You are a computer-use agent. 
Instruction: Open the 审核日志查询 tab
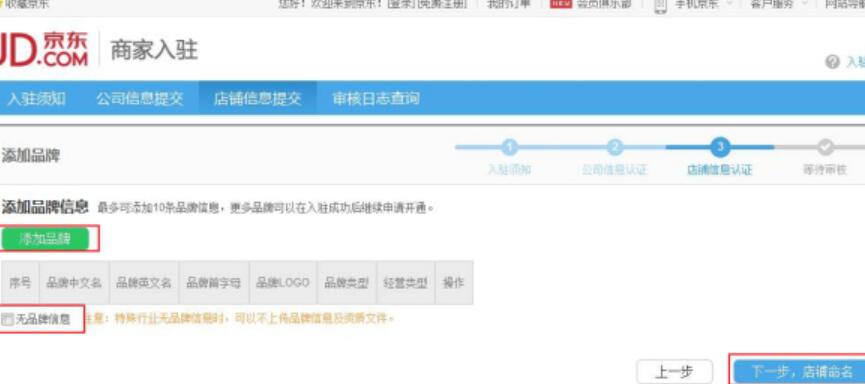(x=376, y=99)
